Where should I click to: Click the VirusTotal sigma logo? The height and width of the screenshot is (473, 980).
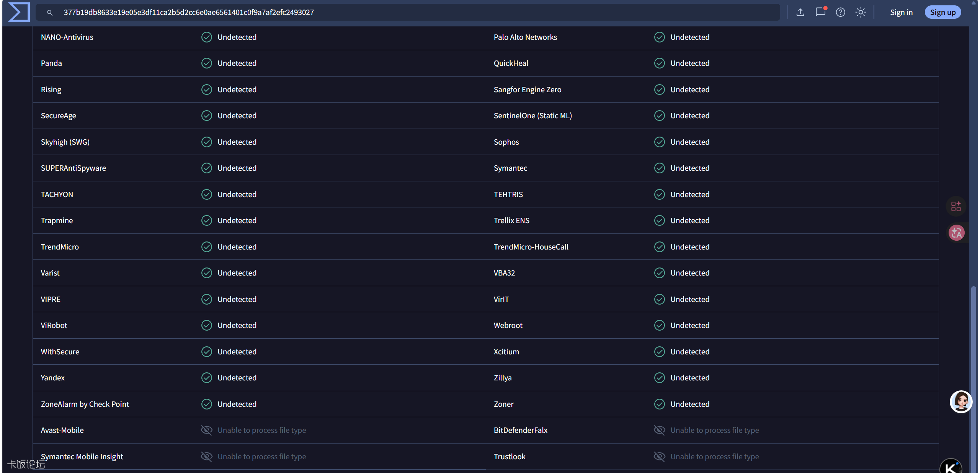tap(19, 12)
